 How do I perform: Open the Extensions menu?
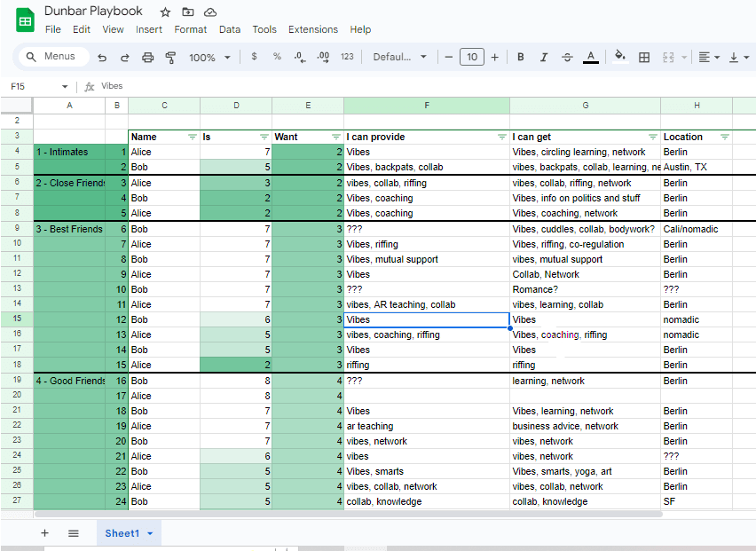pos(313,29)
